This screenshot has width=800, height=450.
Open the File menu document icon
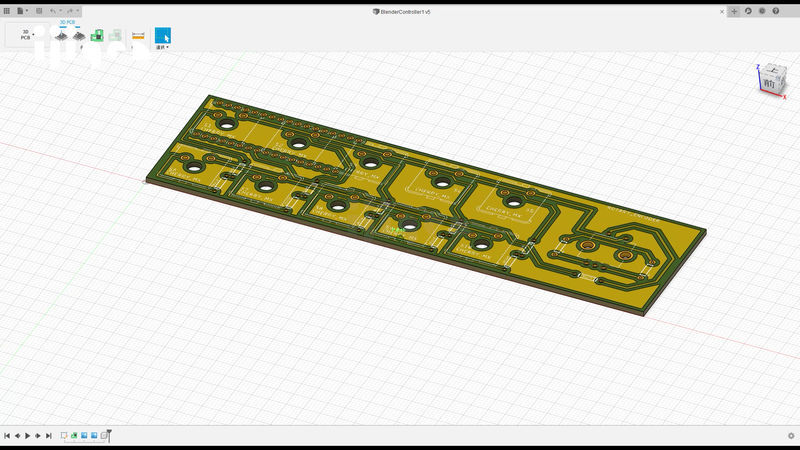[20, 11]
